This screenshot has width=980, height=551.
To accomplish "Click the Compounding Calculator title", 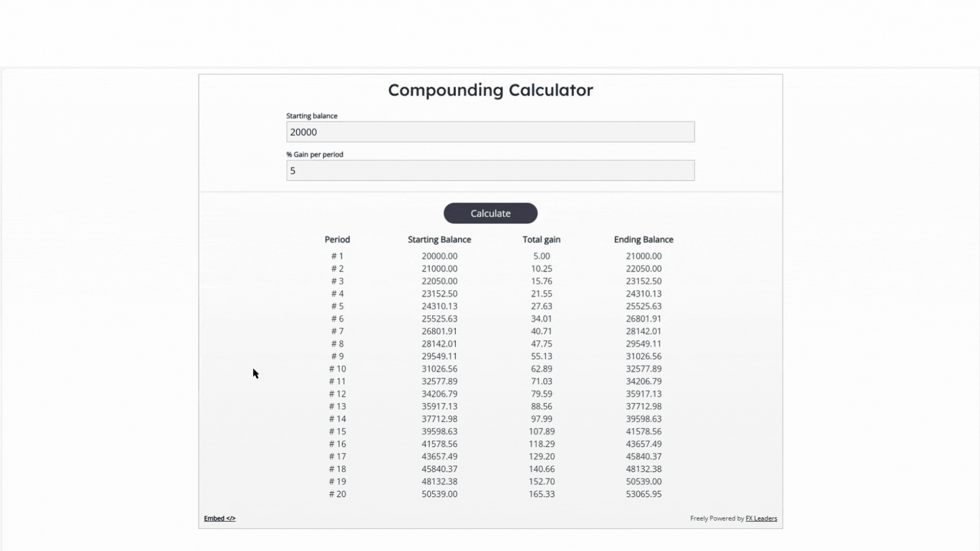I will point(490,90).
